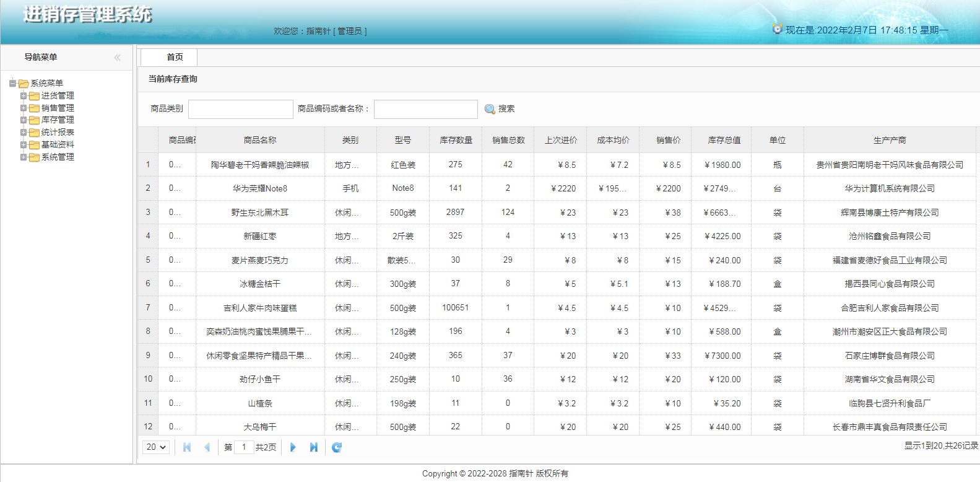Click the 成本均价 column header

[x=613, y=141]
